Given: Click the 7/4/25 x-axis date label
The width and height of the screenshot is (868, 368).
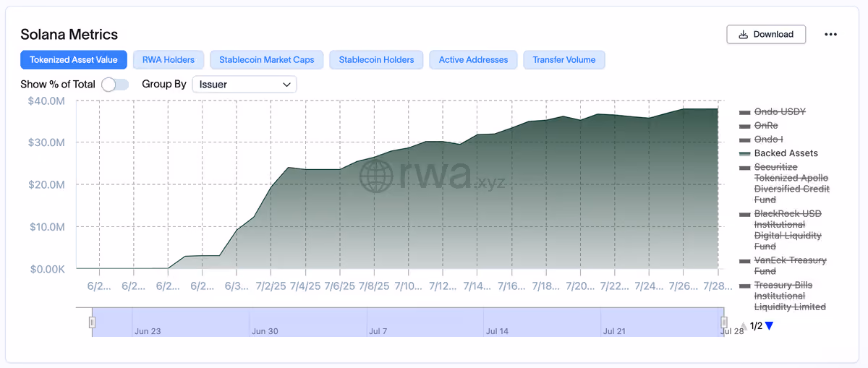Looking at the screenshot, I should click(x=305, y=286).
